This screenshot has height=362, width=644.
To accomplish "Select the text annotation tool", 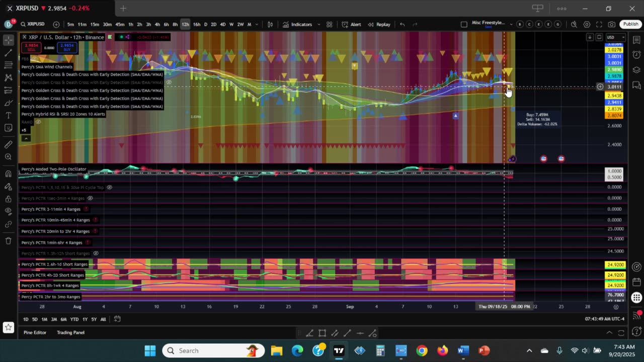I will click(9, 116).
